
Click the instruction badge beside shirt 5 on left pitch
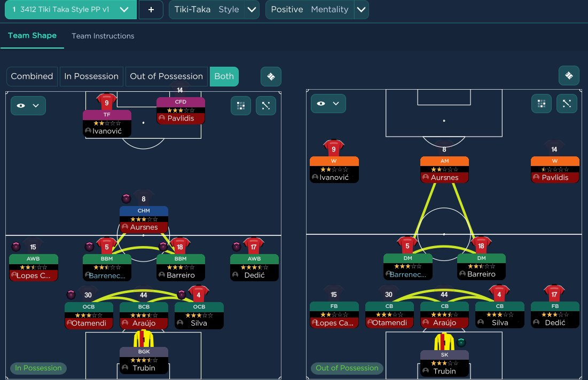pos(89,246)
